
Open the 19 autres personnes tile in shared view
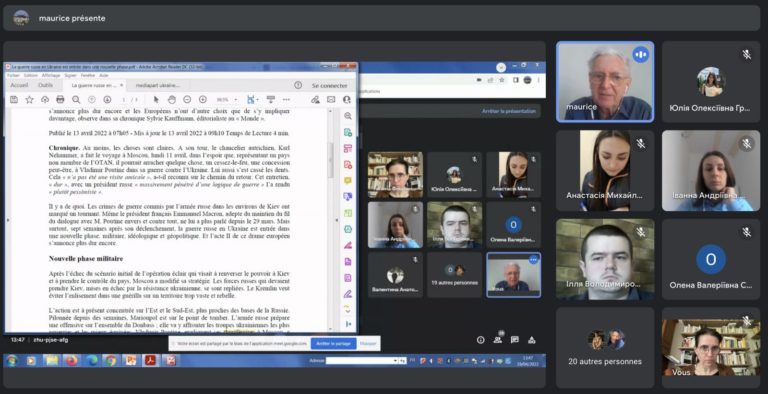pos(455,275)
